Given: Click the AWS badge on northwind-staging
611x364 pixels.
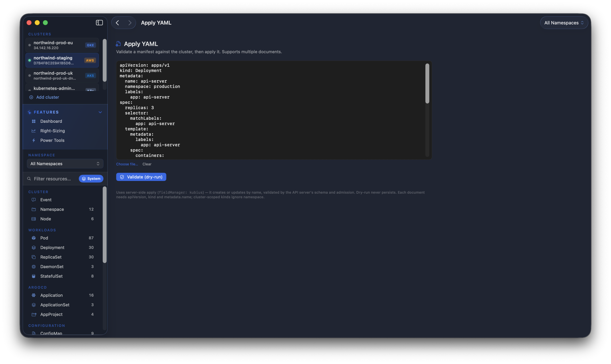Looking at the screenshot, I should point(90,60).
